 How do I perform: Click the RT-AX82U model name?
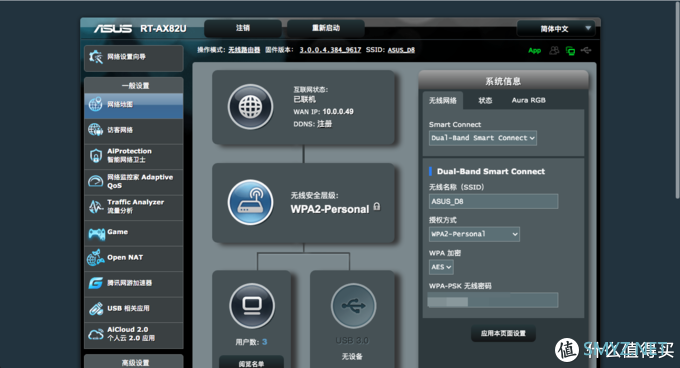point(163,29)
